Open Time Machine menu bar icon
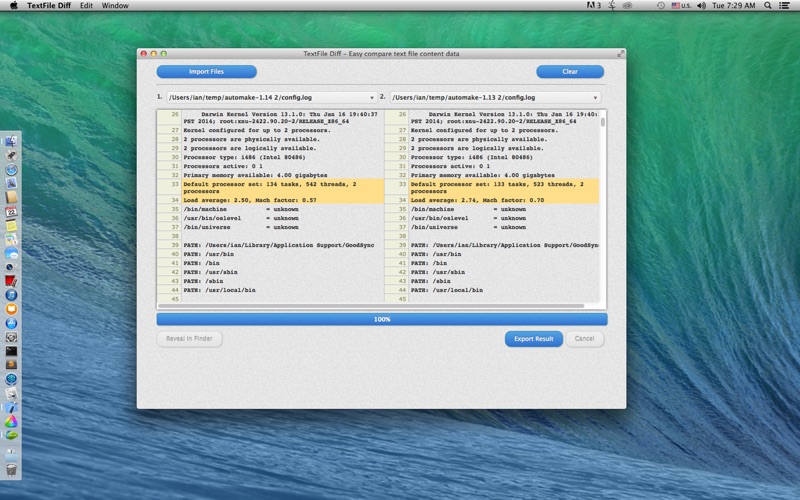800x500 pixels. [x=660, y=6]
